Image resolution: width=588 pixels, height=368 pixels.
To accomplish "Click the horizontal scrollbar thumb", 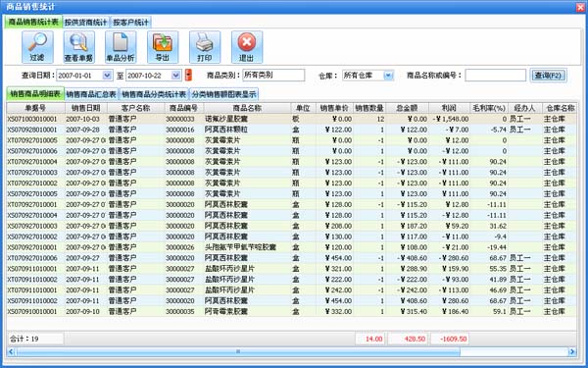I will [x=237, y=352].
